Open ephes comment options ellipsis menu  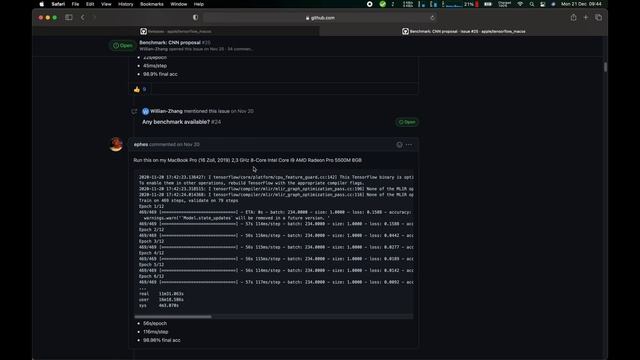[x=409, y=144]
